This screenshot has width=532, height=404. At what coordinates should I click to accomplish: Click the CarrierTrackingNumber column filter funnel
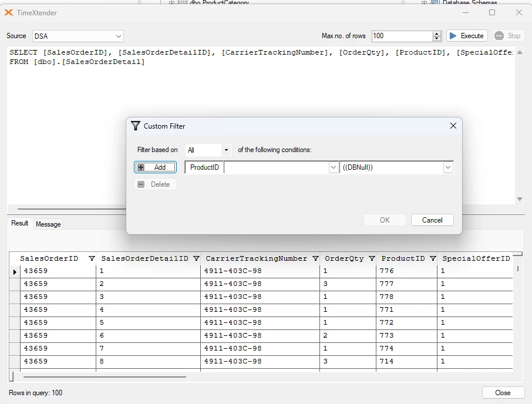(315, 258)
